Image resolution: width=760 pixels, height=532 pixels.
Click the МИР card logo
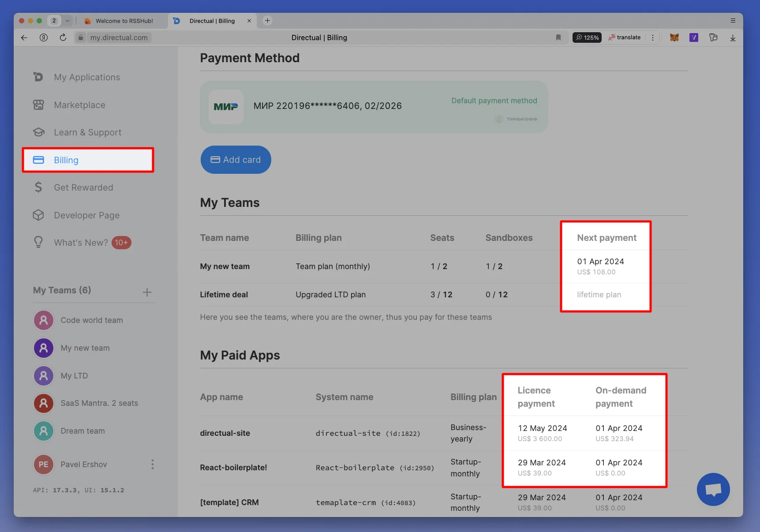click(226, 107)
